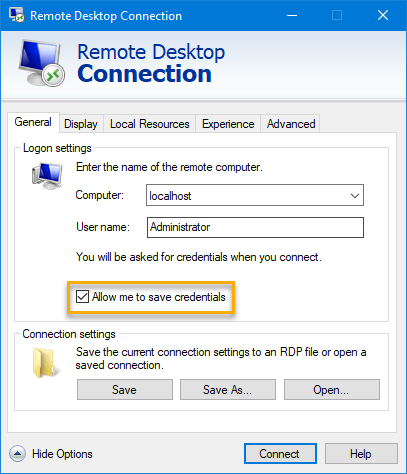Collapse options via Hide Options label
The height and width of the screenshot is (474, 407).
[x=62, y=454]
